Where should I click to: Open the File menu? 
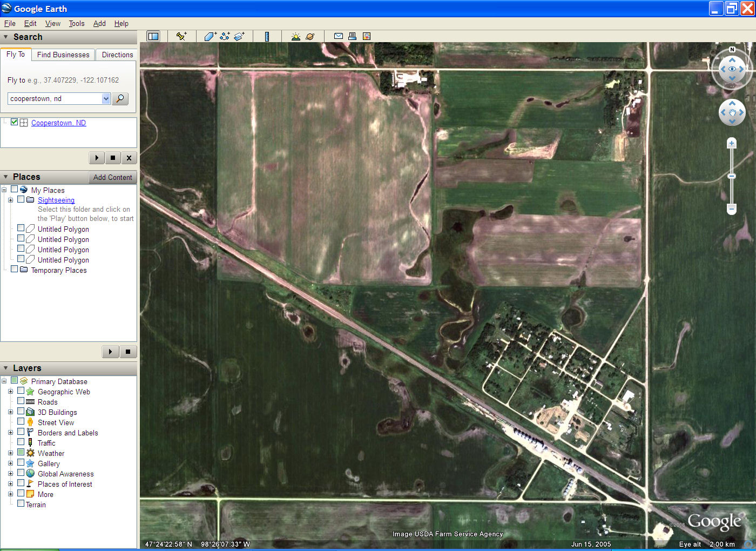(x=10, y=23)
